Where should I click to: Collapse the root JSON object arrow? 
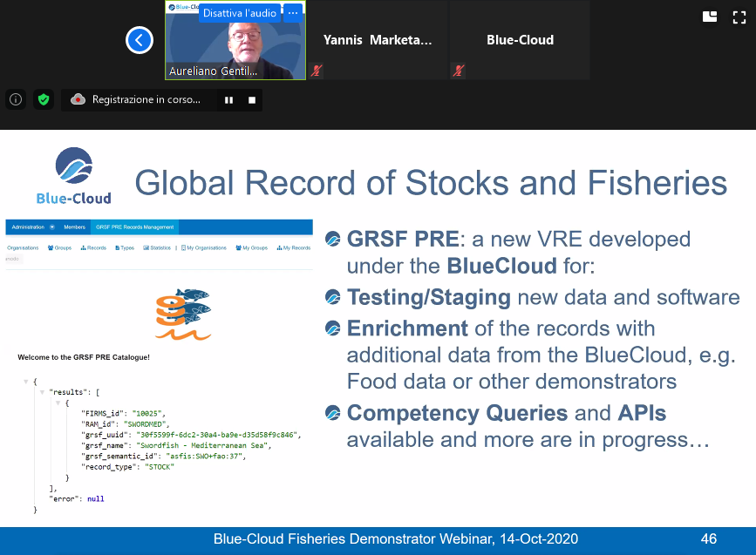pyautogui.click(x=26, y=382)
